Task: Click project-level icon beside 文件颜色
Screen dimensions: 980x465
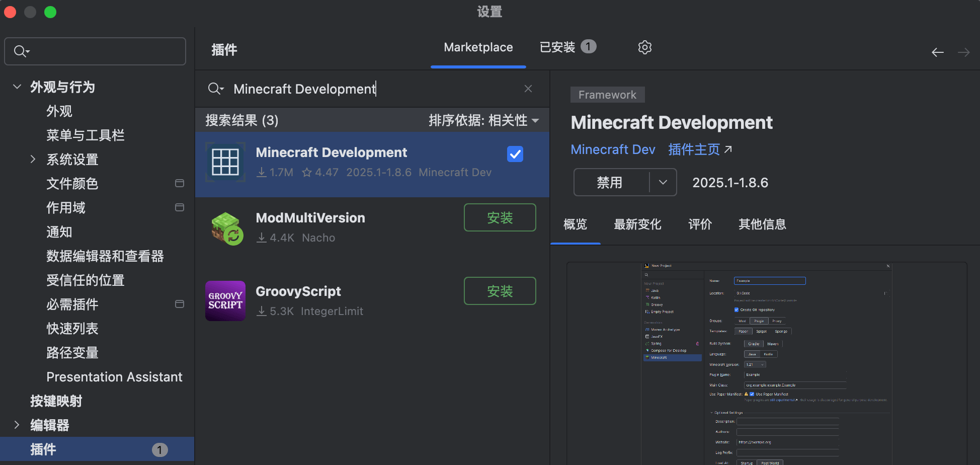Action: 179,183
